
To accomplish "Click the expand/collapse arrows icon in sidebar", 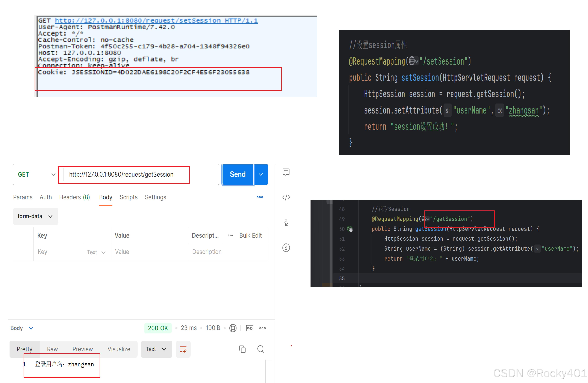I will tap(286, 222).
